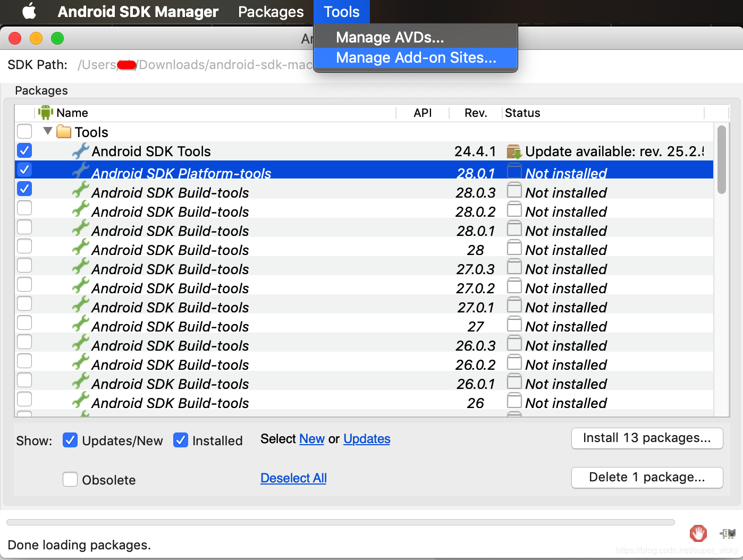
Task: Click the blue wrench icon for Android SDK Tools
Action: pos(80,151)
